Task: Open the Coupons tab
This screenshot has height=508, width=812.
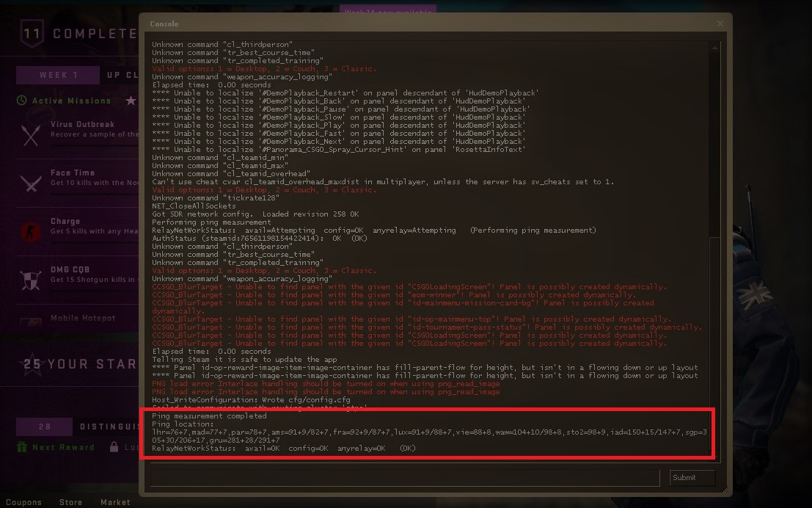Action: tap(23, 502)
